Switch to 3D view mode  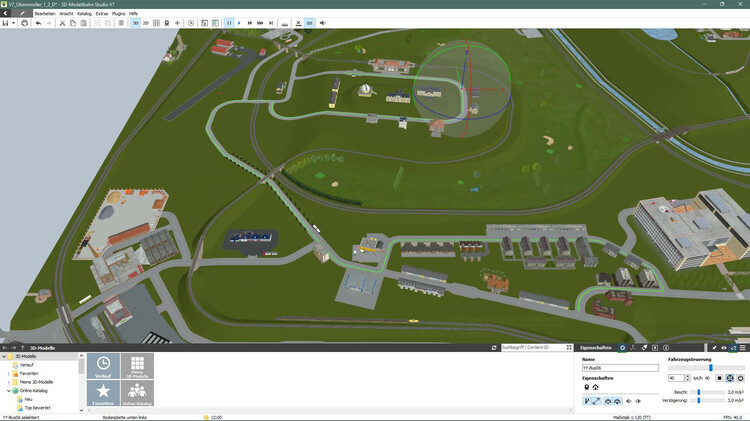pyautogui.click(x=135, y=22)
